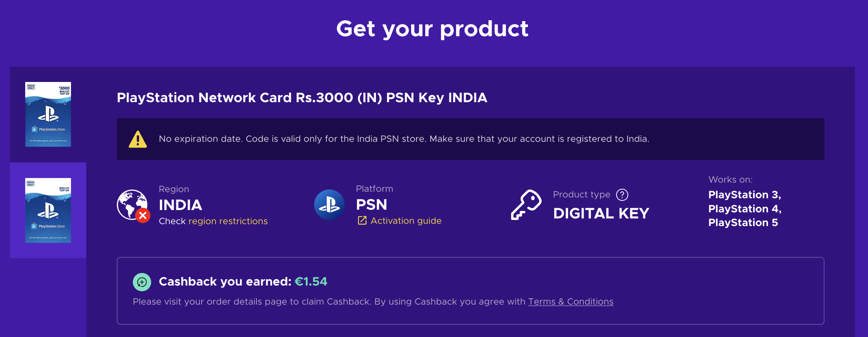Click the DIGITAL KEY product type text
Image resolution: width=868 pixels, height=337 pixels.
601,213
